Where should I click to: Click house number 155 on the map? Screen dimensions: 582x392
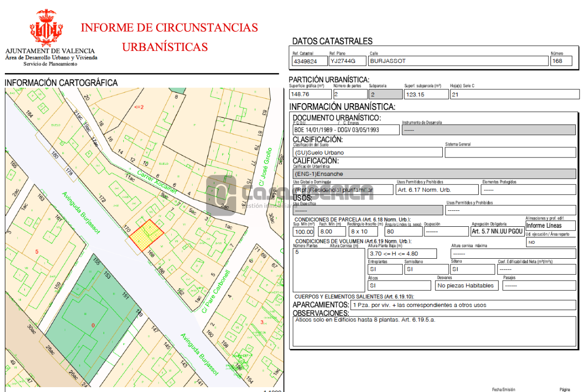(97, 262)
